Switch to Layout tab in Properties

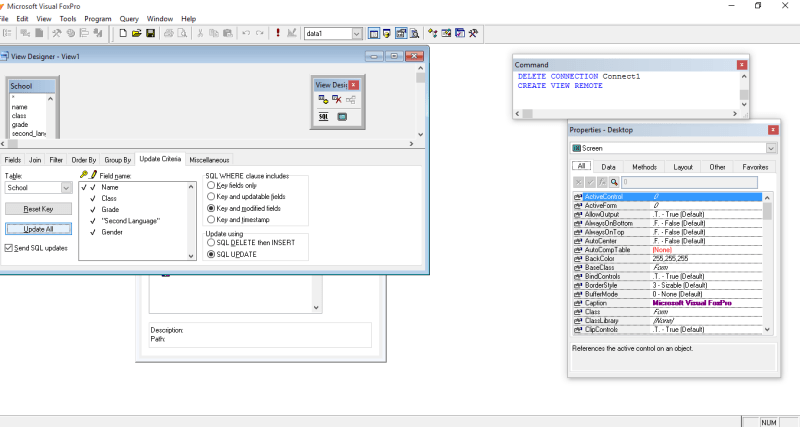point(683,167)
